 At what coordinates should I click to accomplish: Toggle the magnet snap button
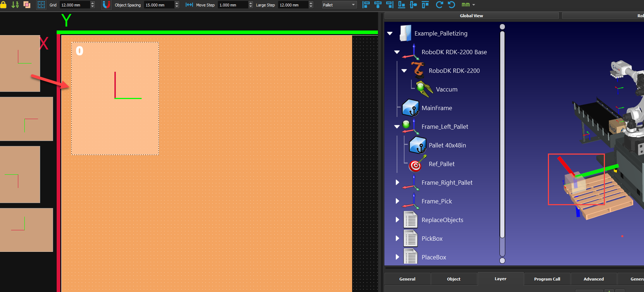[x=106, y=5]
